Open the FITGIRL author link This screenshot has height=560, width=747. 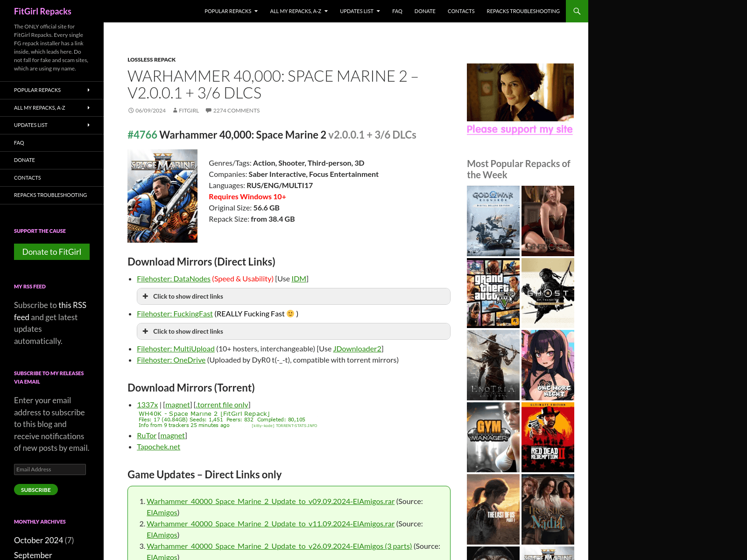(x=189, y=111)
